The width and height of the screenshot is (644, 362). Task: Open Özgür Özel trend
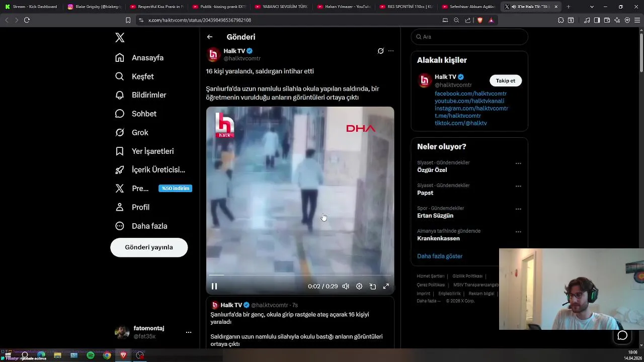(432, 170)
